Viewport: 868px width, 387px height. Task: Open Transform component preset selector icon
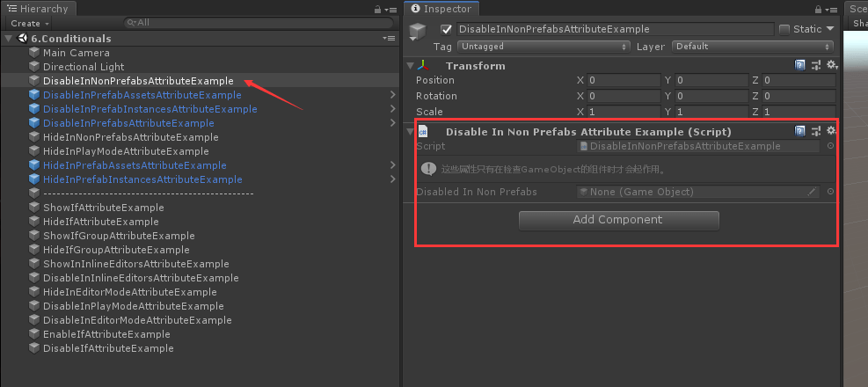[x=815, y=66]
